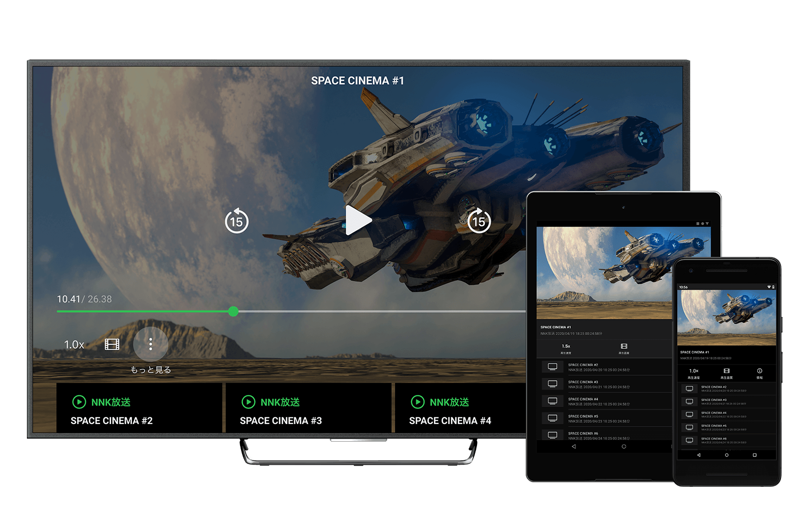Tap the home circle button on the phone
The image size is (812, 529).
[x=727, y=455]
